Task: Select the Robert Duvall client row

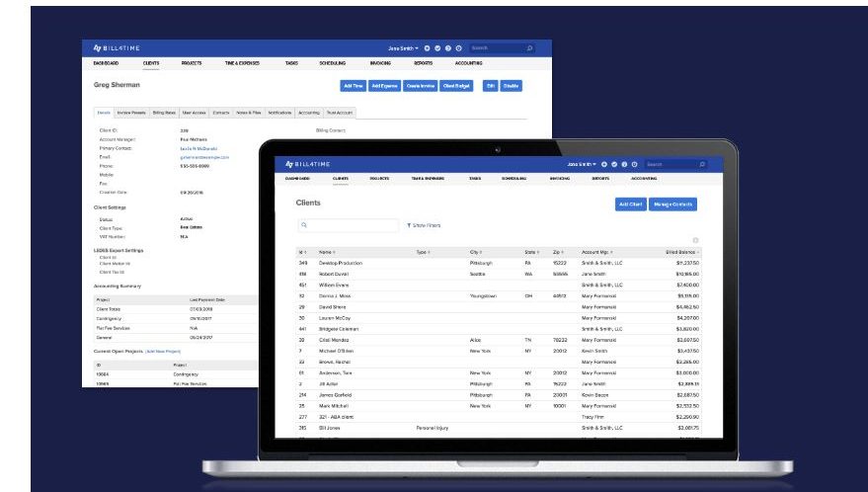Action: point(499,275)
